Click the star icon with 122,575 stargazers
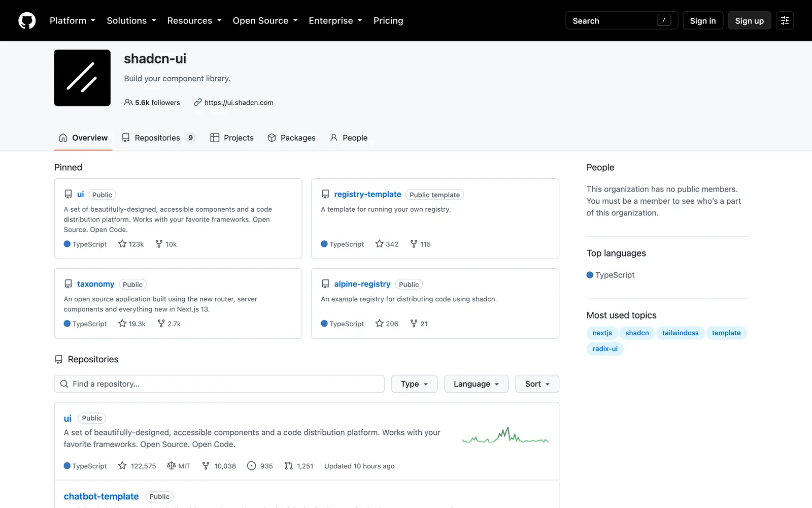This screenshot has width=812, height=508. pos(122,466)
